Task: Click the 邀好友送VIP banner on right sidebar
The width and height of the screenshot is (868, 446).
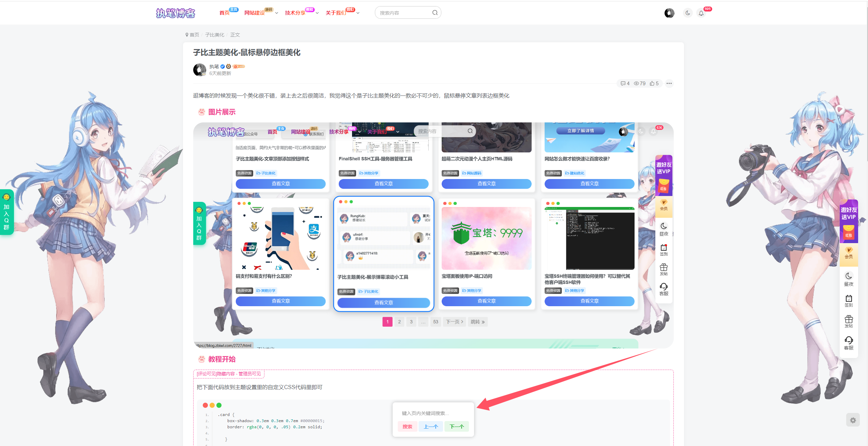Action: (849, 221)
